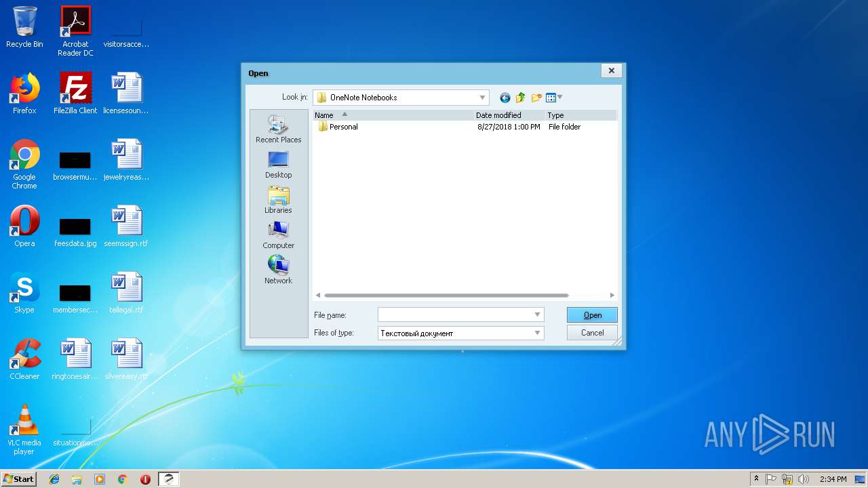Create a new folder in the dialog
The height and width of the screenshot is (488, 868).
point(536,98)
